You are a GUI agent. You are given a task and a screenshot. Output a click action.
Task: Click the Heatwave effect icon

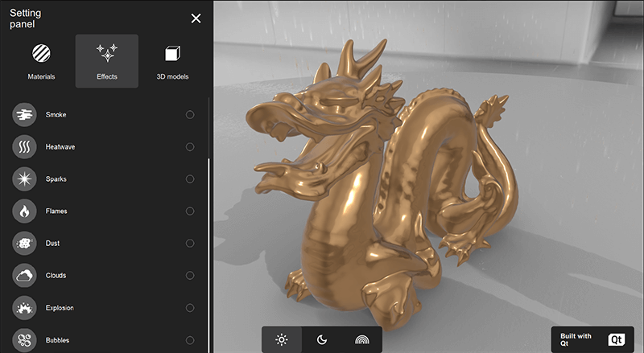pos(24,147)
